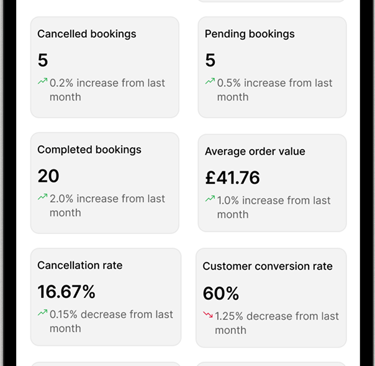Open the Average order value card
The image size is (375, 366).
[272, 183]
